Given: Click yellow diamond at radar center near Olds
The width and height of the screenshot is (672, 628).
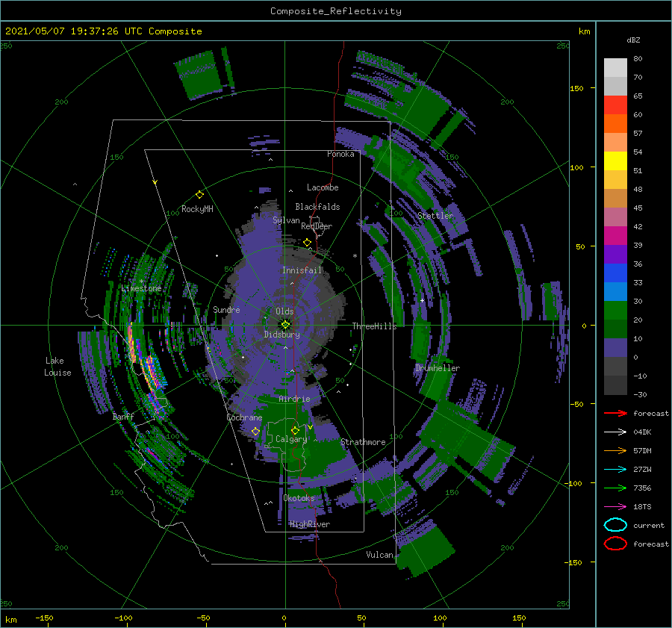Looking at the screenshot, I should [x=285, y=325].
